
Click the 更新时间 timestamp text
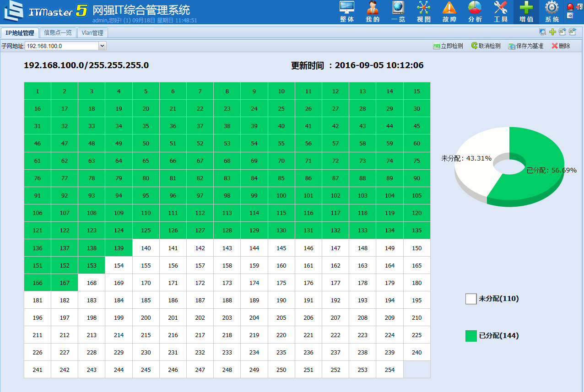point(357,65)
